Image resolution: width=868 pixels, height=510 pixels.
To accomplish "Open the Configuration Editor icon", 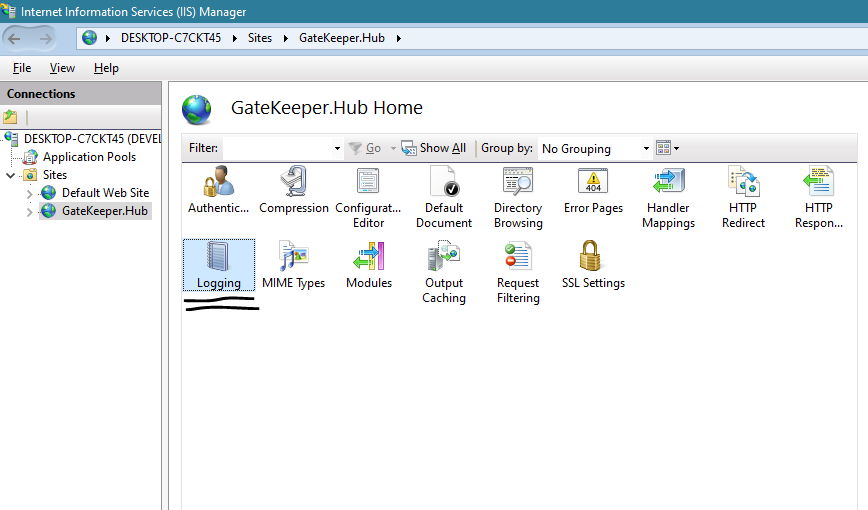I will click(x=368, y=195).
